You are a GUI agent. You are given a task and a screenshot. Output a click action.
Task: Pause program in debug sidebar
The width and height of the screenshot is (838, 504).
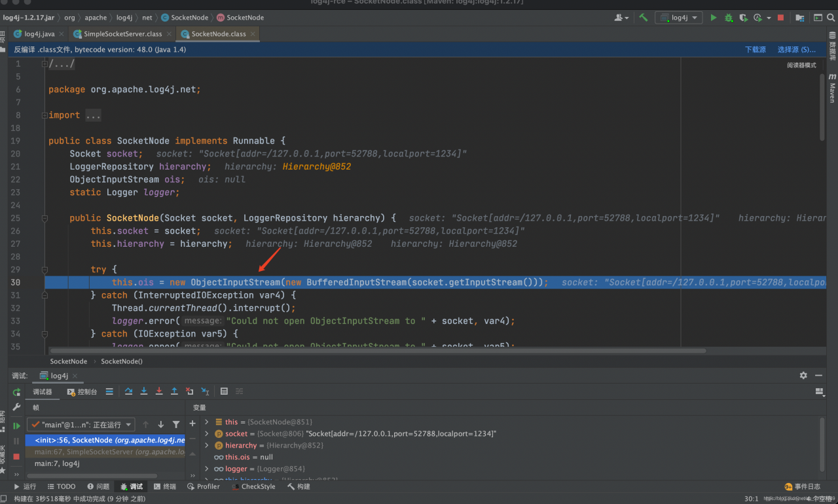click(16, 441)
